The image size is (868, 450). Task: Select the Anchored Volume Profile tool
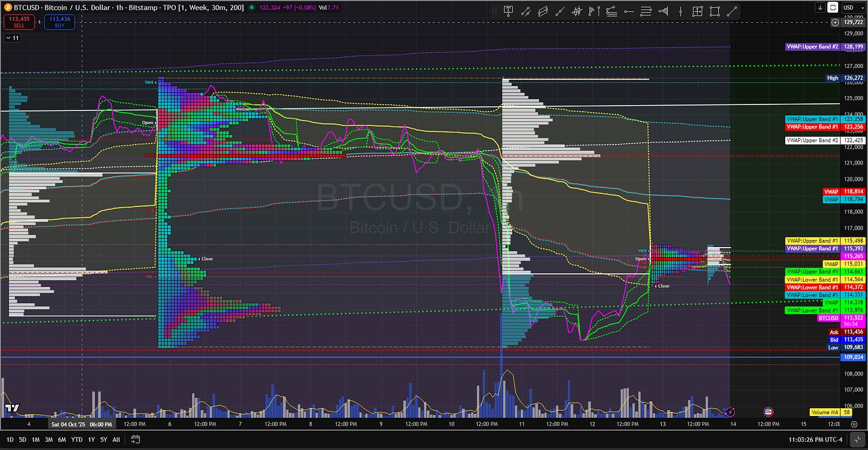[663, 11]
